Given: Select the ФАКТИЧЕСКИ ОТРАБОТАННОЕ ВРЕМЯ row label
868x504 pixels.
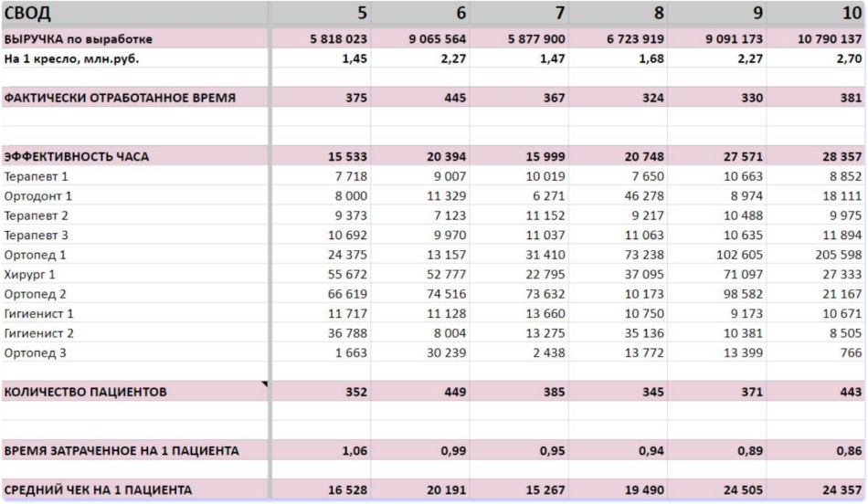Looking at the screenshot, I should pyautogui.click(x=120, y=98).
